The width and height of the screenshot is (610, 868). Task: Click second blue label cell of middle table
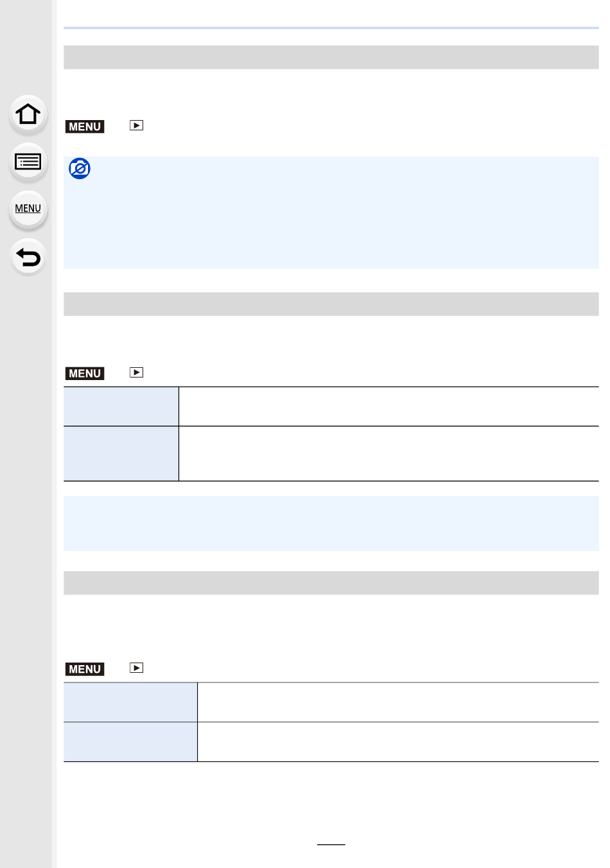tap(121, 453)
